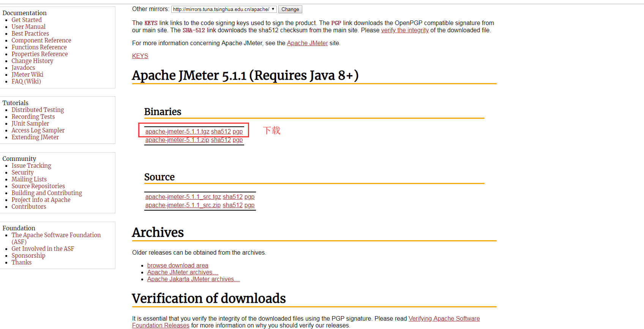Open browse download area link
Viewport: 644px width, 329px height.
pos(178,265)
